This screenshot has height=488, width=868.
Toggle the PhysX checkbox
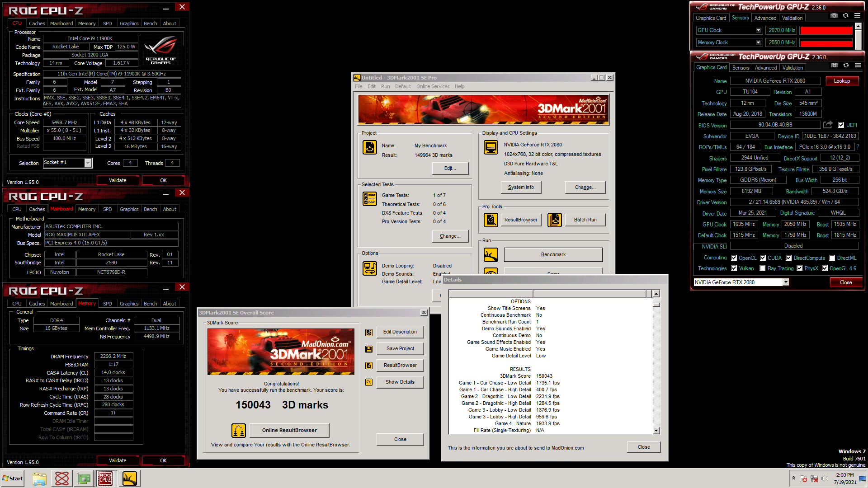(800, 268)
